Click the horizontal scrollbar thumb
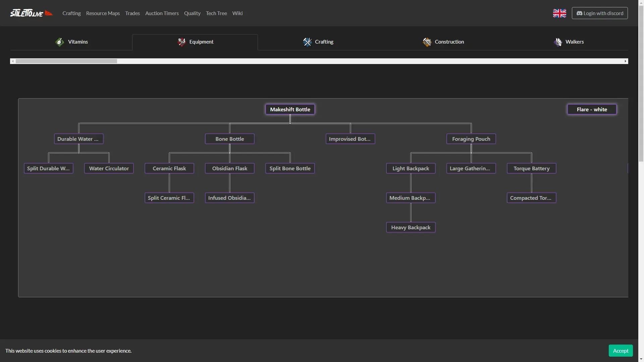This screenshot has height=362, width=644. coord(66,61)
